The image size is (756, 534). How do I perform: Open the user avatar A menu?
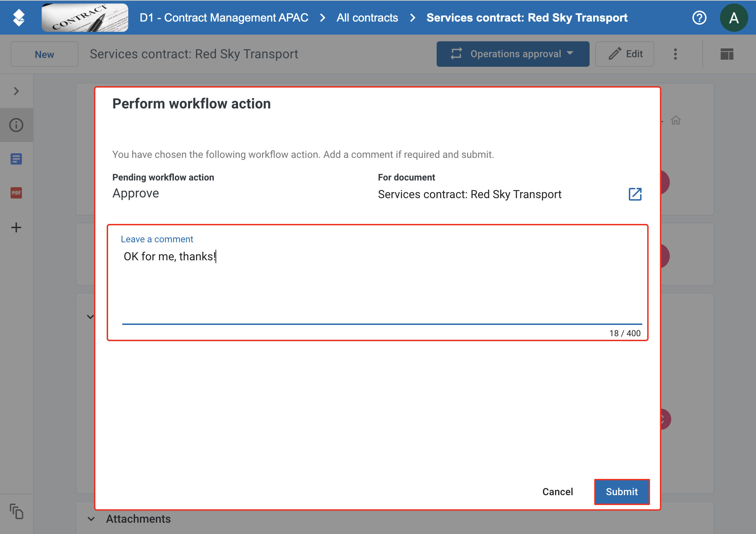pos(734,18)
